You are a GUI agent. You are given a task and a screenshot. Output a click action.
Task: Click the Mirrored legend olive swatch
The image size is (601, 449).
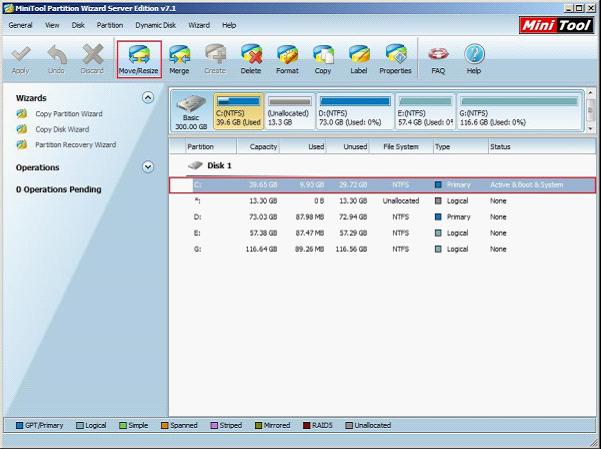[x=258, y=425]
